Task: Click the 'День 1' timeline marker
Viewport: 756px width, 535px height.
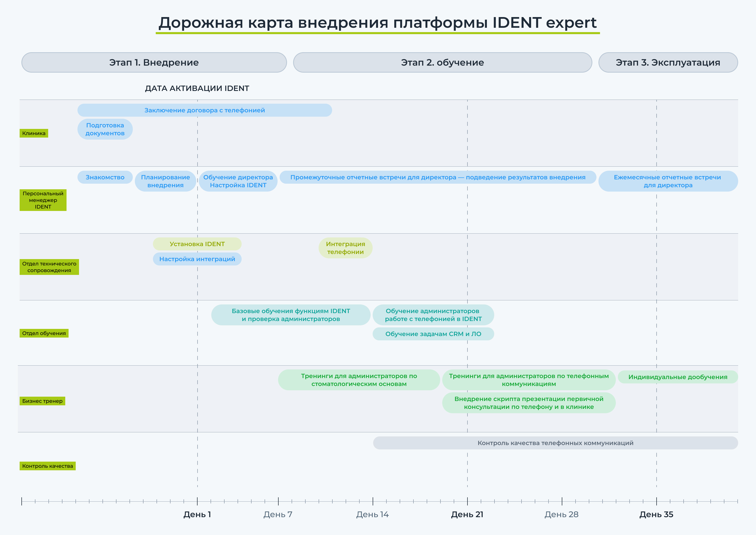Action: pyautogui.click(x=197, y=514)
